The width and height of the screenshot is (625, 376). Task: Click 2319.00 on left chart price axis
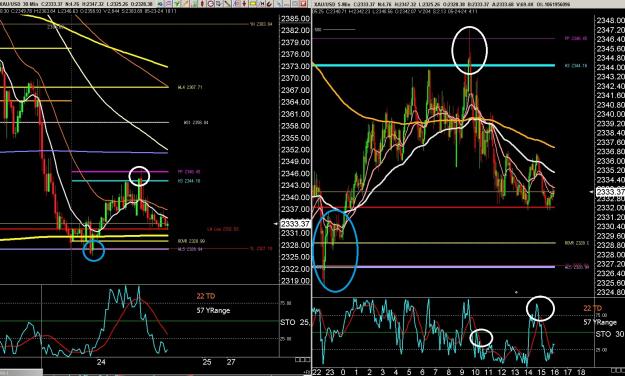point(295,281)
